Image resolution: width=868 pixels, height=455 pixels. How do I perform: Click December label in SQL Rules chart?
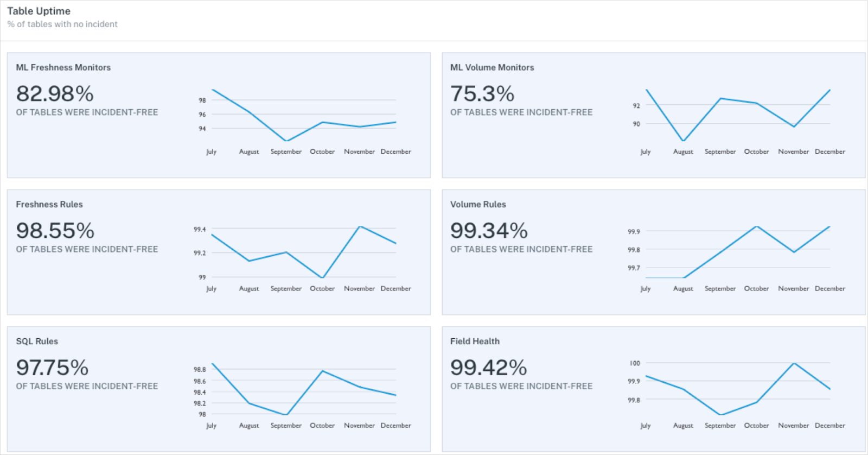(x=395, y=425)
